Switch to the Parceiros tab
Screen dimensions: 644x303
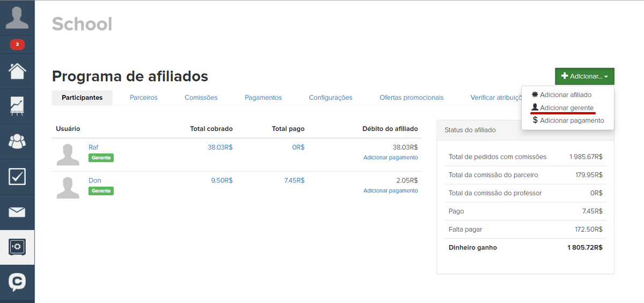143,98
